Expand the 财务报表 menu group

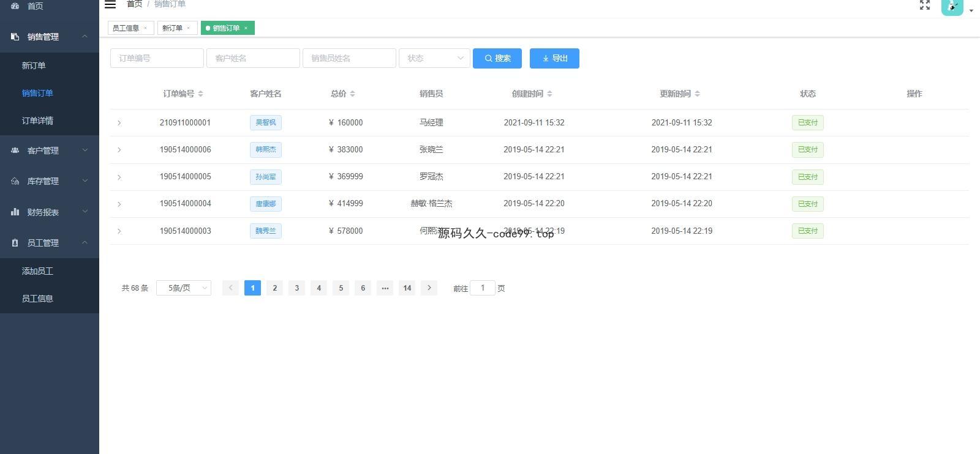point(85,212)
